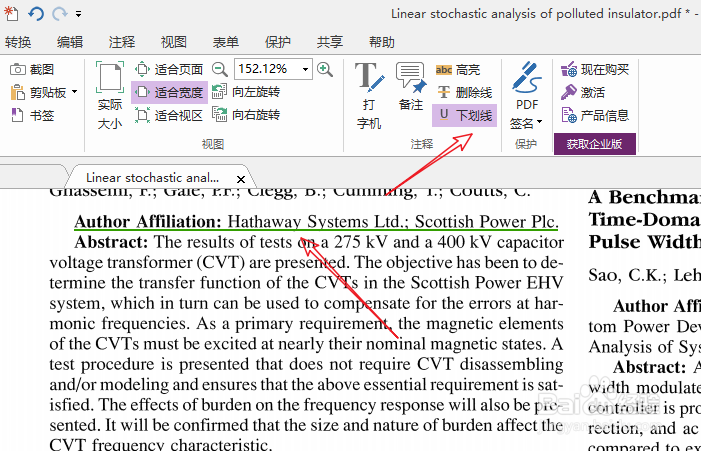Select the 打字机 typewriter tool

[369, 96]
